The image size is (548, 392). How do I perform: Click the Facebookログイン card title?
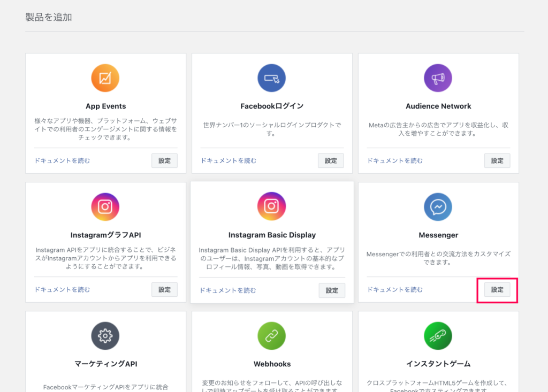click(x=272, y=106)
